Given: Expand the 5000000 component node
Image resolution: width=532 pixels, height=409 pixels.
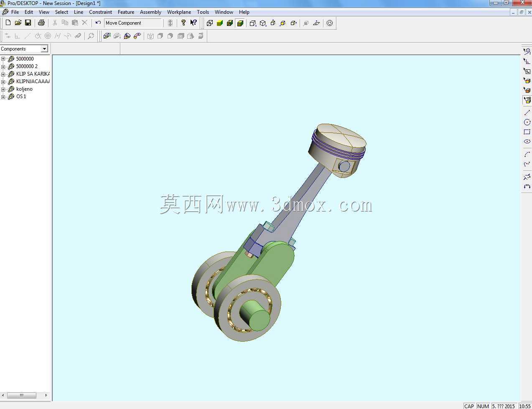Looking at the screenshot, I should pyautogui.click(x=3, y=59).
